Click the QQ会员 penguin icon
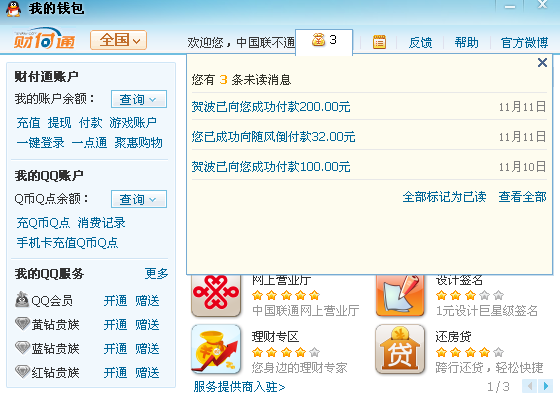This screenshot has width=560, height=393. tap(22, 299)
